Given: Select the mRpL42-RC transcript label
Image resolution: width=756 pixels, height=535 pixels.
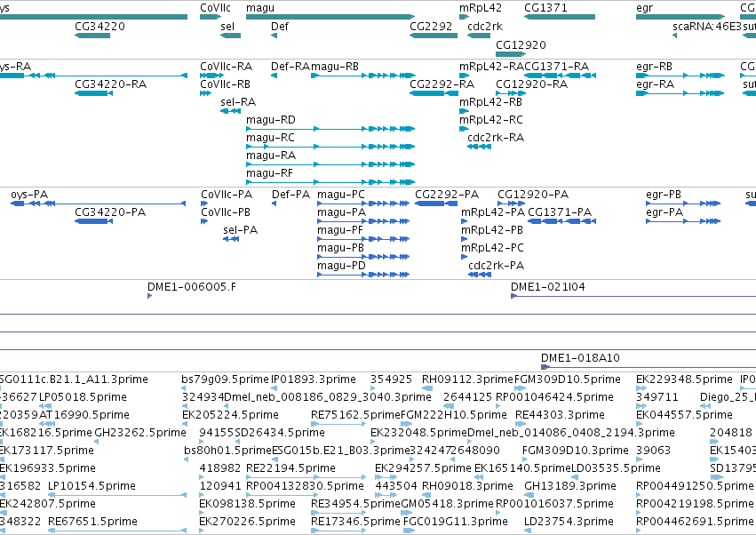Looking at the screenshot, I should click(x=490, y=120).
